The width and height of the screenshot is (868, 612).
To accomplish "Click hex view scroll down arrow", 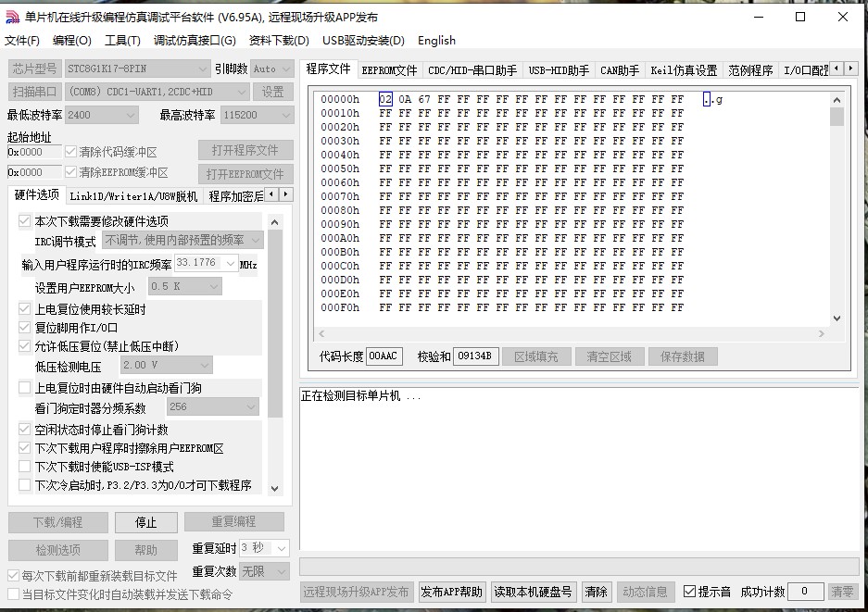I will tap(837, 318).
